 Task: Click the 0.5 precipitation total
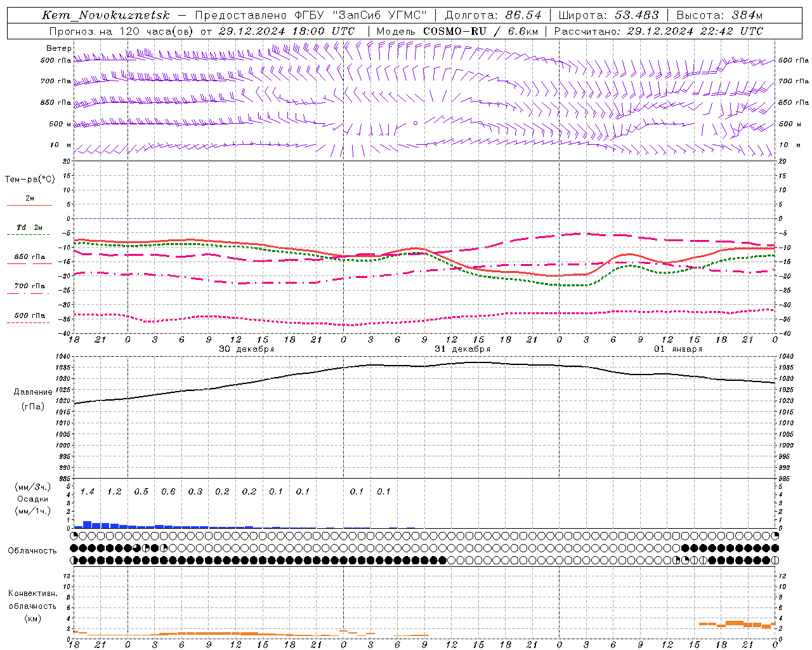point(141,491)
